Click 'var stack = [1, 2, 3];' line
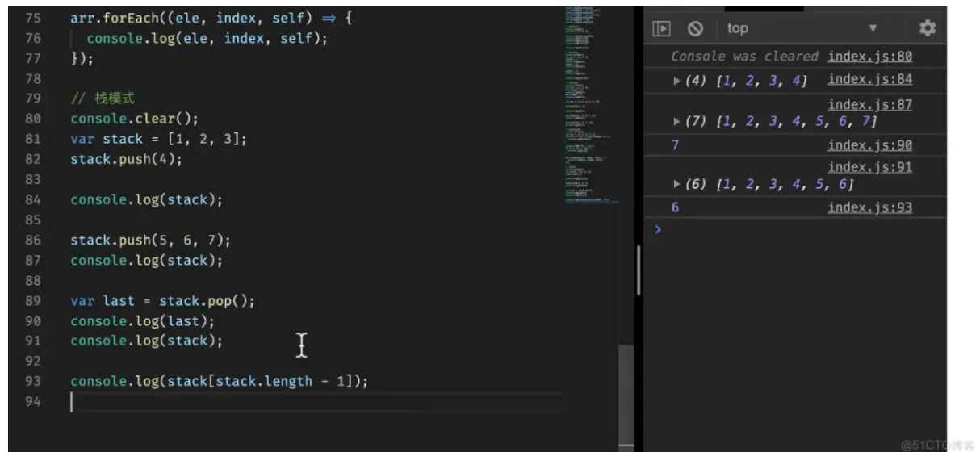This screenshot has width=980, height=452. tap(158, 139)
